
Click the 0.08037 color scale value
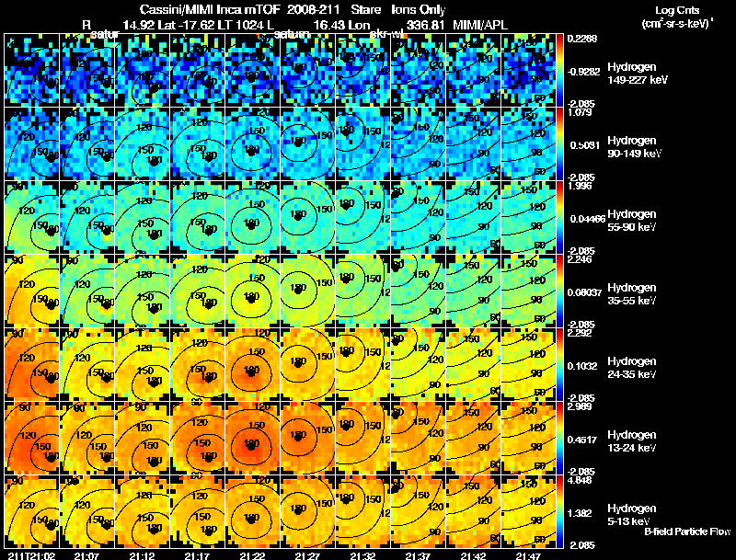[585, 292]
